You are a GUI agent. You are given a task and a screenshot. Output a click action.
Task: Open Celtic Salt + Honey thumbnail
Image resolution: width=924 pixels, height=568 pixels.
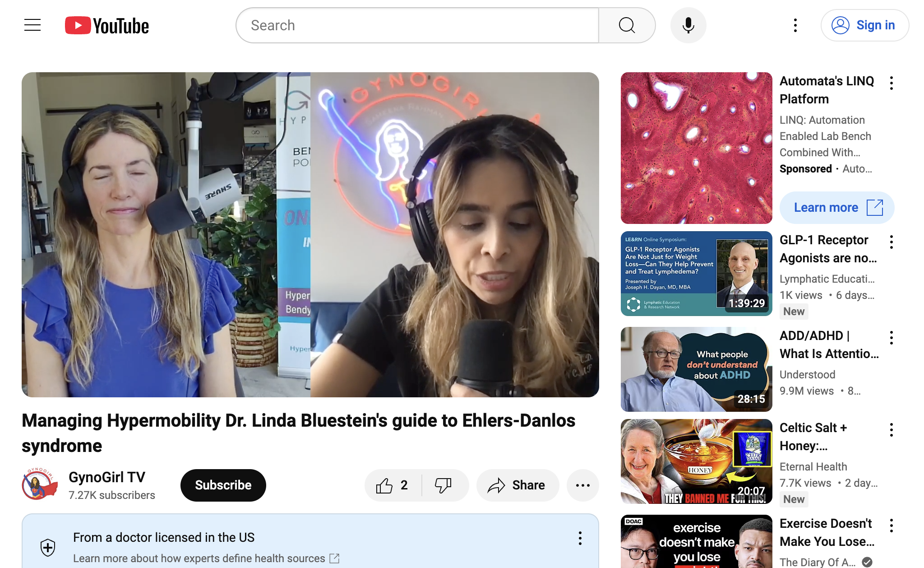click(696, 461)
